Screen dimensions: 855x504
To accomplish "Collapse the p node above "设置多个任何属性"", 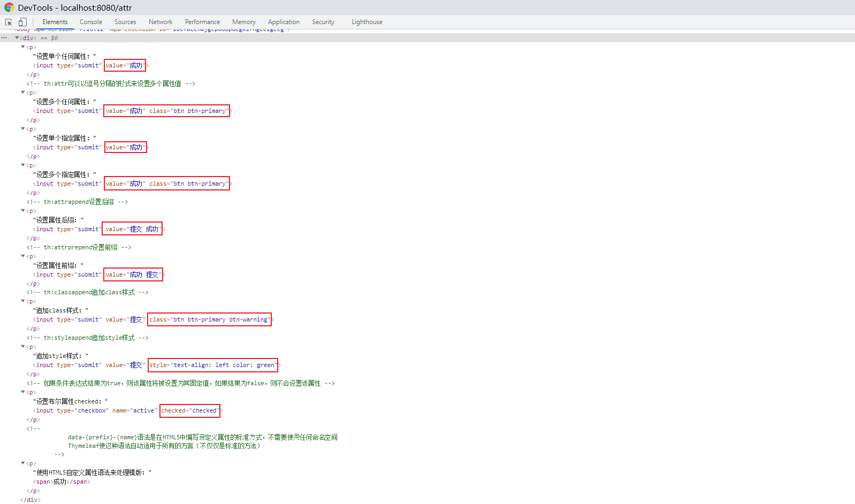I will click(23, 93).
